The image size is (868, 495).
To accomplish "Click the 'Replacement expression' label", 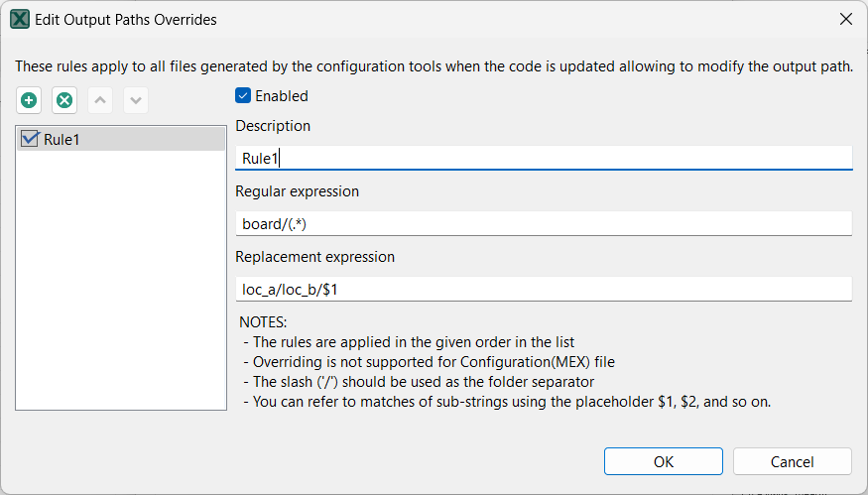I will click(x=314, y=256).
